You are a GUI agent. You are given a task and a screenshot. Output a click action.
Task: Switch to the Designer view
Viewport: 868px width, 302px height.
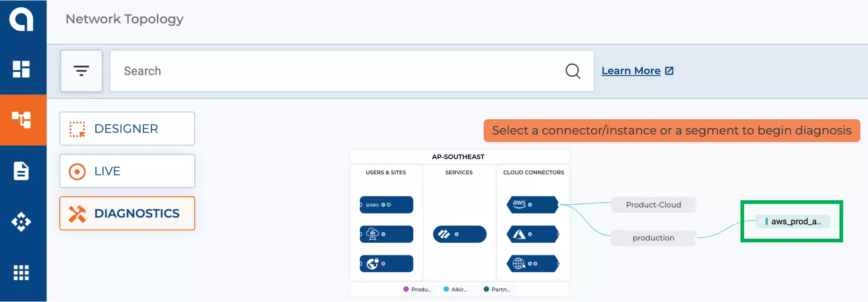127,129
